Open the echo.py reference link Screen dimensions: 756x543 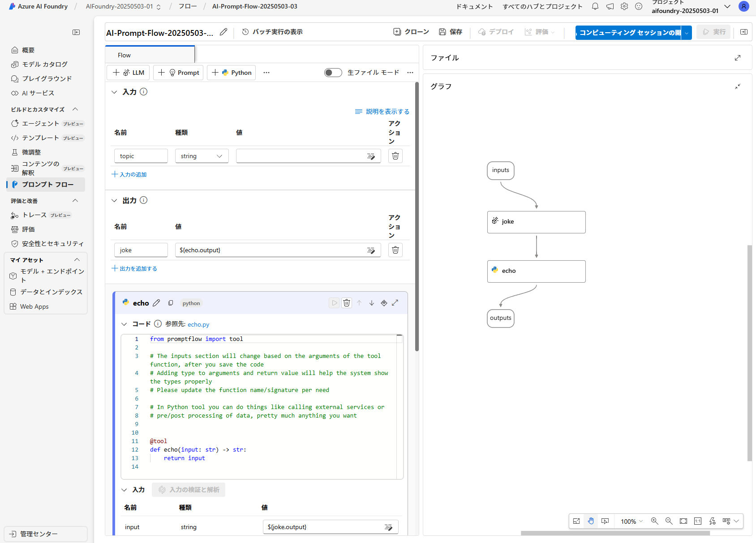(198, 324)
